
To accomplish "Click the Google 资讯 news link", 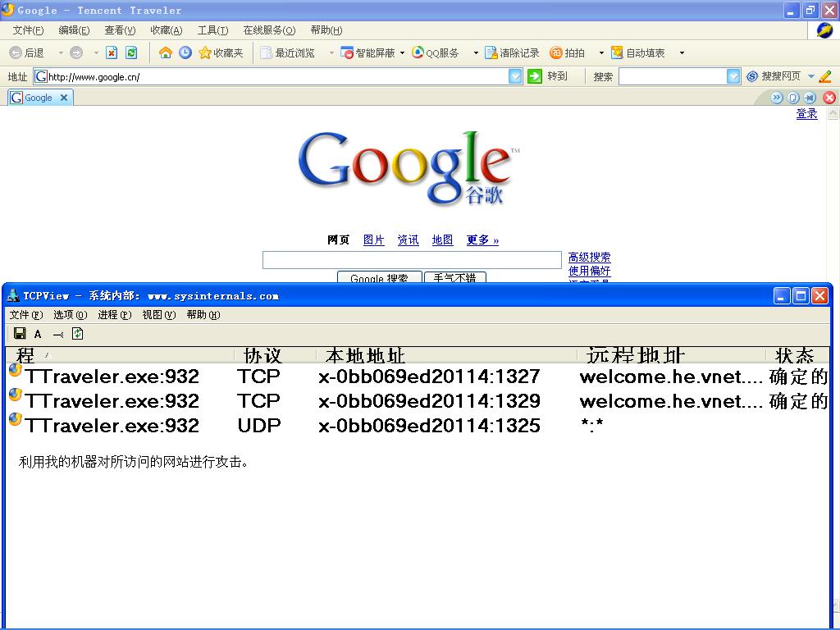I will coord(409,240).
